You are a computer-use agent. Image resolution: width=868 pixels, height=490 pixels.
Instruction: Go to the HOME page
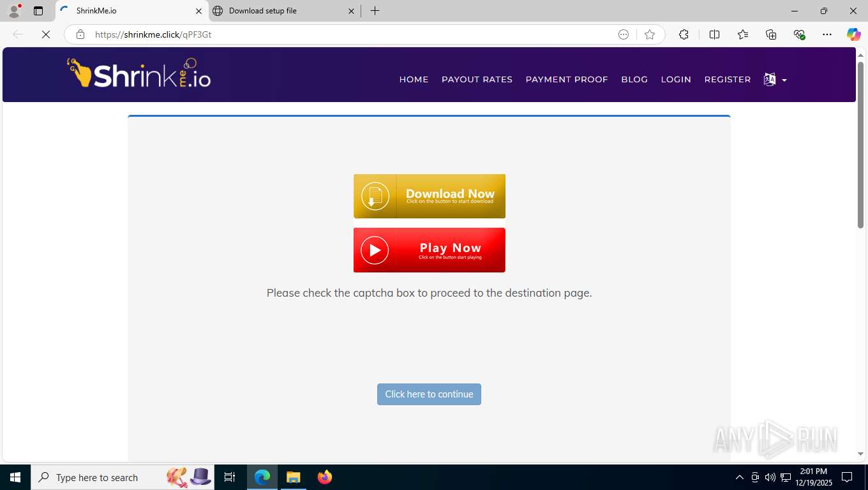414,80
